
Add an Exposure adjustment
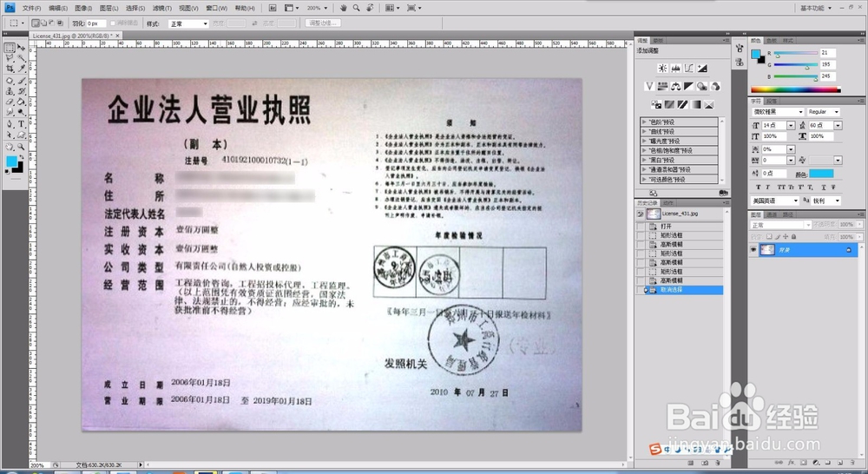click(702, 68)
